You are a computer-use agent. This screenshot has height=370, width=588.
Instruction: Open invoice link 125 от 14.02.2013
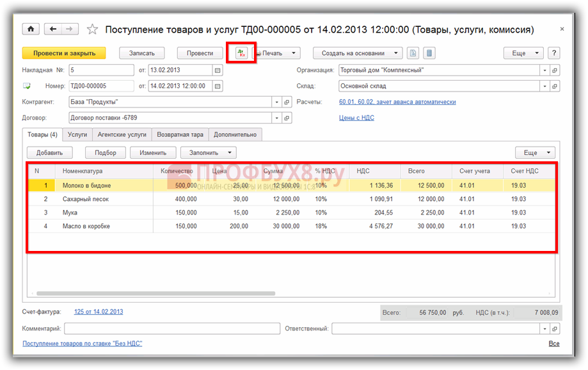coord(99,312)
